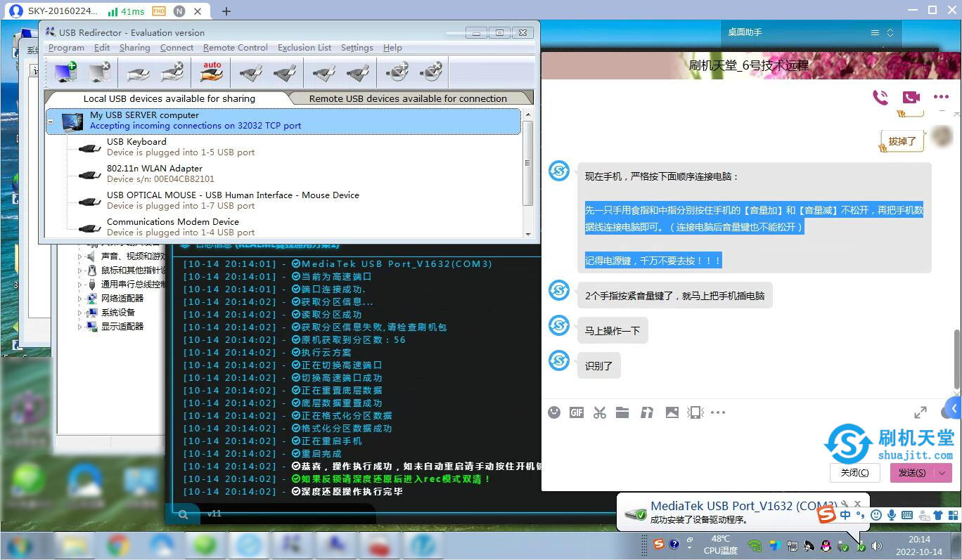Viewport: 962px width, 560px height.
Task: Open the dropdown arrow next to 发送(S)
Action: 942,473
